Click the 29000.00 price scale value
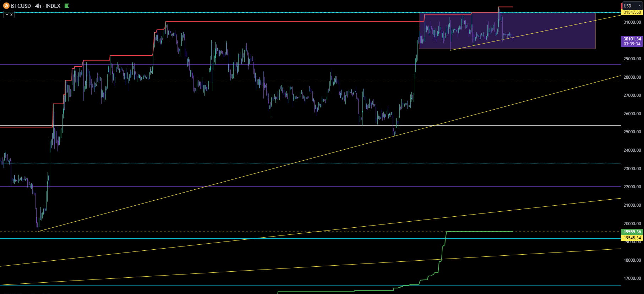 point(632,59)
